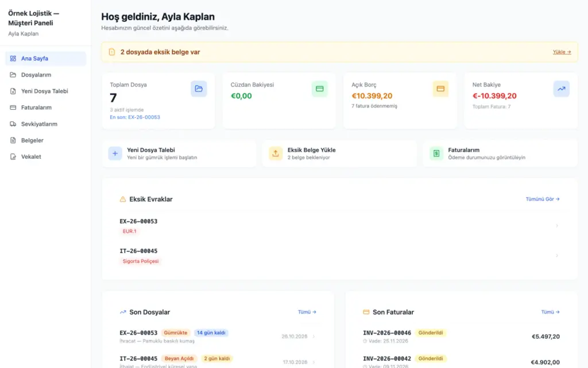Click the Yükle link in the banner
The width and height of the screenshot is (588, 368).
click(562, 52)
